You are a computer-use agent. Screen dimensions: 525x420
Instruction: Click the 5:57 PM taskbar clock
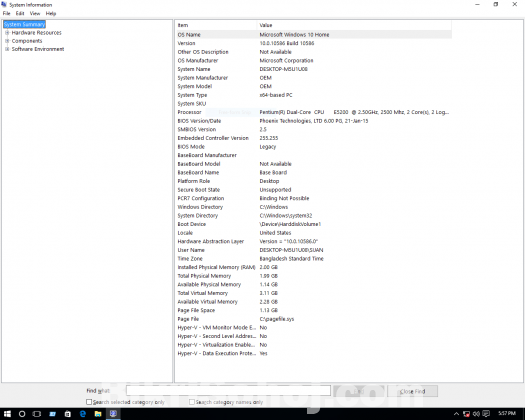click(x=507, y=414)
